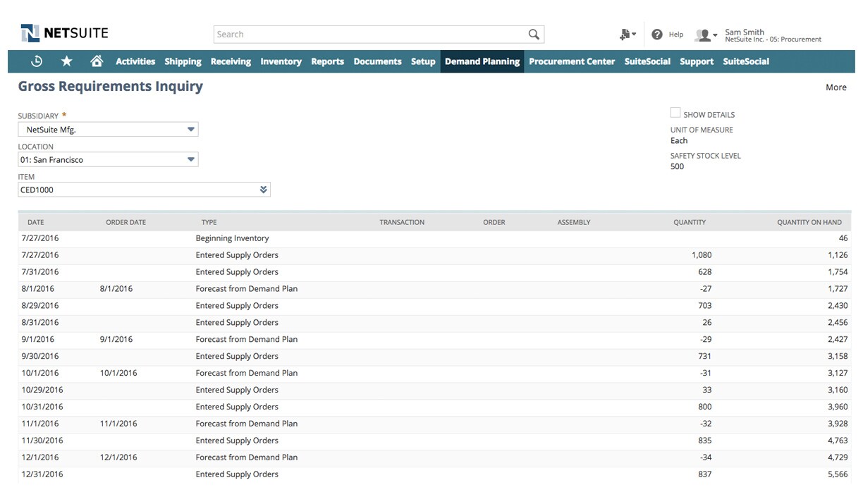
Task: Click the Safety Stock Level value 500
Action: pyautogui.click(x=677, y=166)
